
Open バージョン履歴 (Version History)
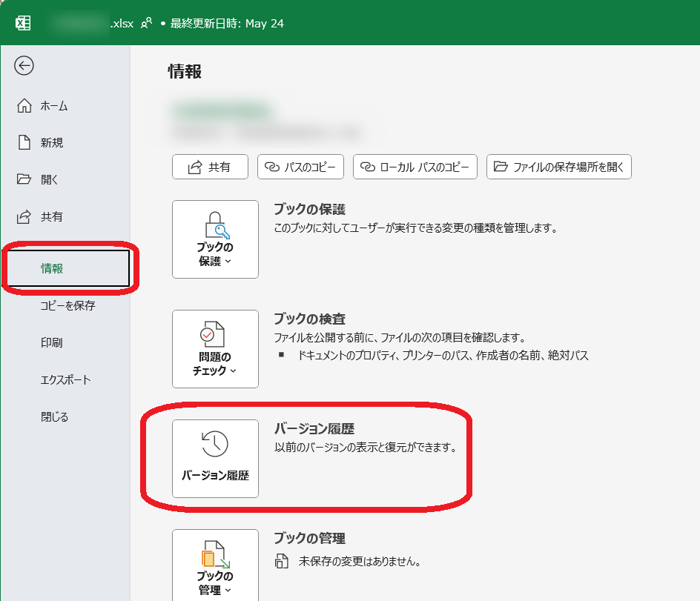(215, 458)
